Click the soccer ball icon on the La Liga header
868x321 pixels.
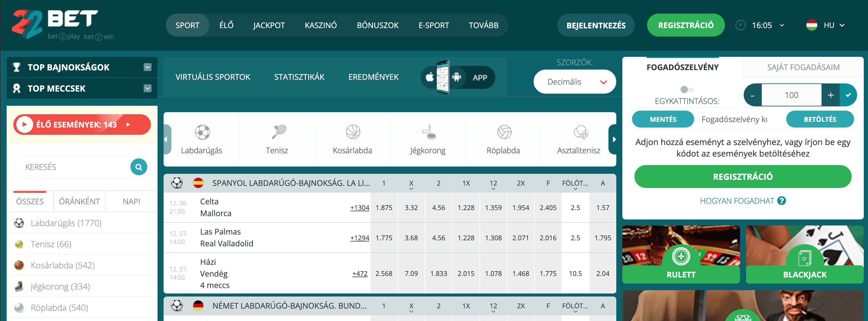click(177, 183)
